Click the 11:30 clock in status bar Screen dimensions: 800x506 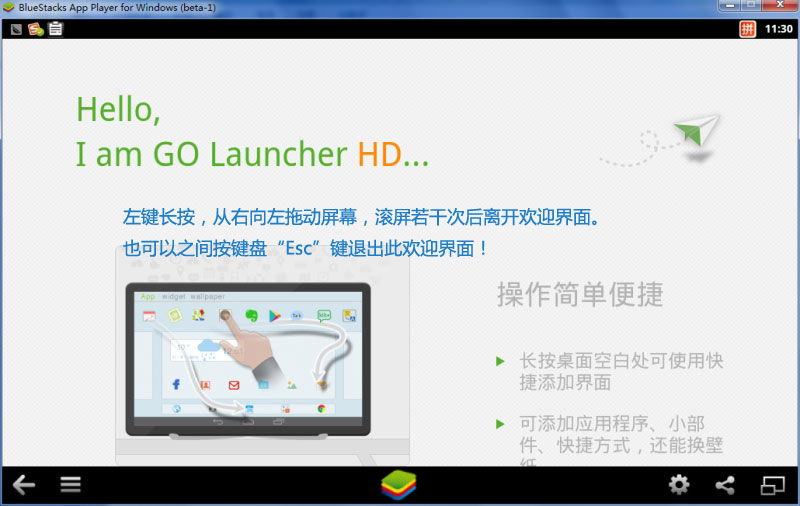click(x=779, y=29)
